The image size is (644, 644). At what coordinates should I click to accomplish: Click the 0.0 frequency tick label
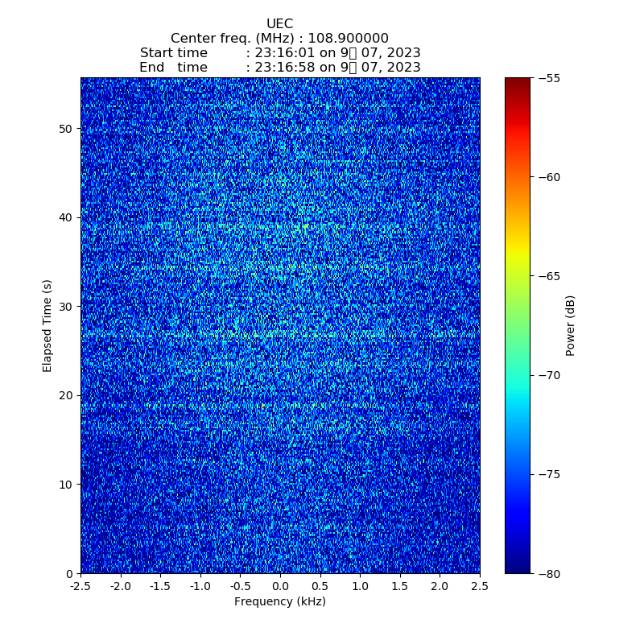280,587
